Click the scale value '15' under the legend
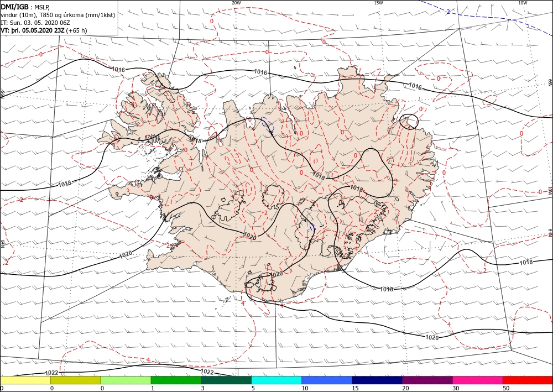Viewport: 553px width, 392px height. [x=355, y=388]
